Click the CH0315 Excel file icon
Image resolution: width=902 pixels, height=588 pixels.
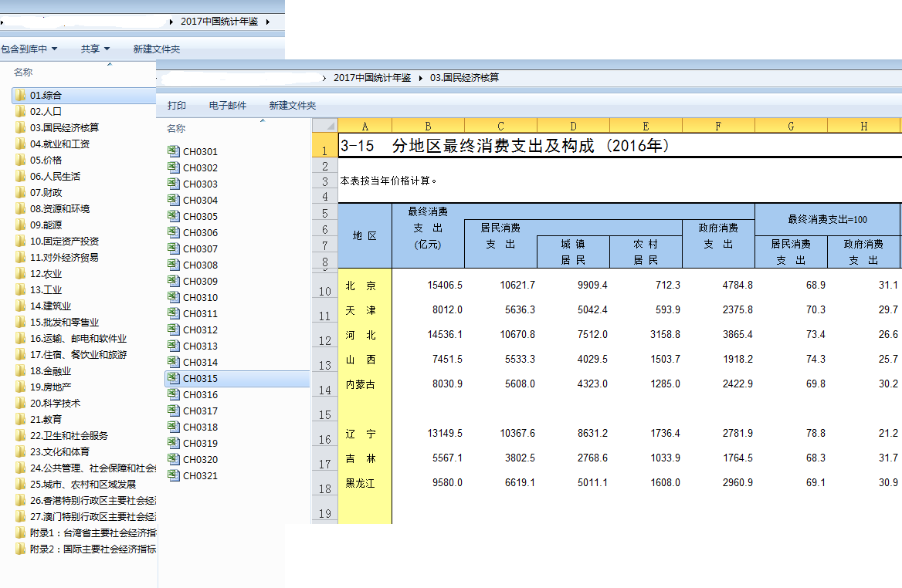[x=174, y=379]
